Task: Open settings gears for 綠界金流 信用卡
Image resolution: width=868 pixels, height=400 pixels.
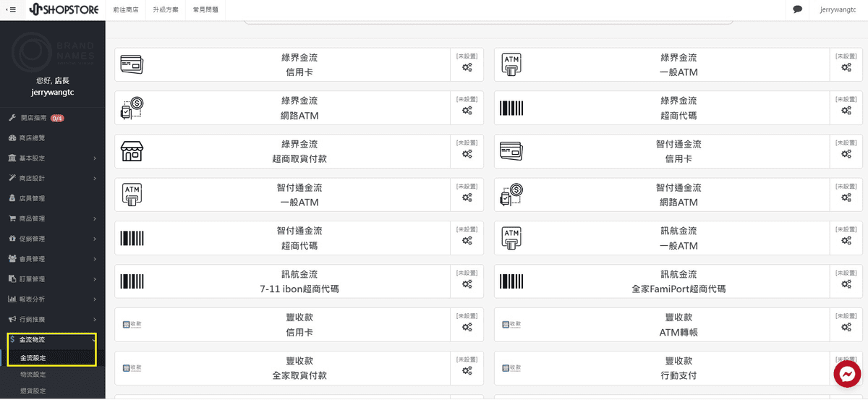Action: point(467,67)
